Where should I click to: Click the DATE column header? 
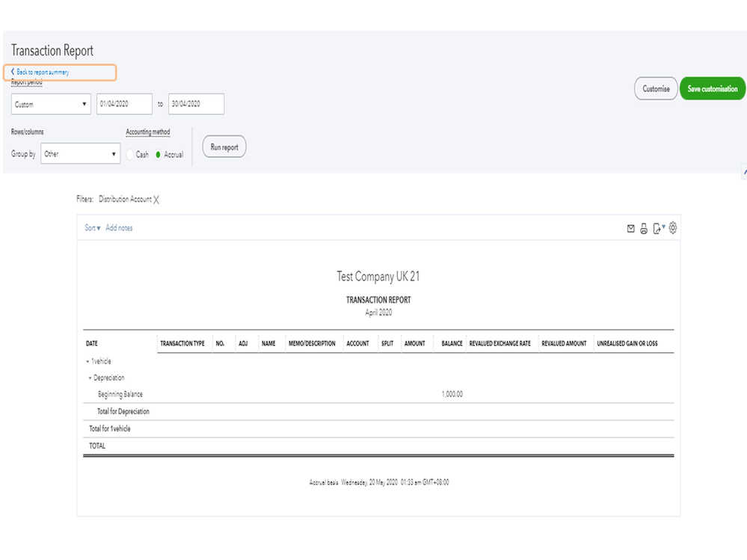point(91,343)
